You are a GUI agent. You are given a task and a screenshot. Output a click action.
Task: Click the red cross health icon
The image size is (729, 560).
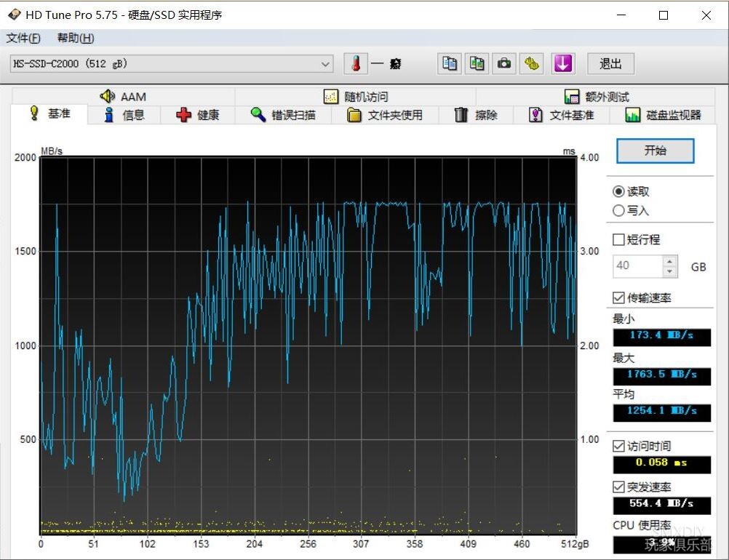point(183,115)
